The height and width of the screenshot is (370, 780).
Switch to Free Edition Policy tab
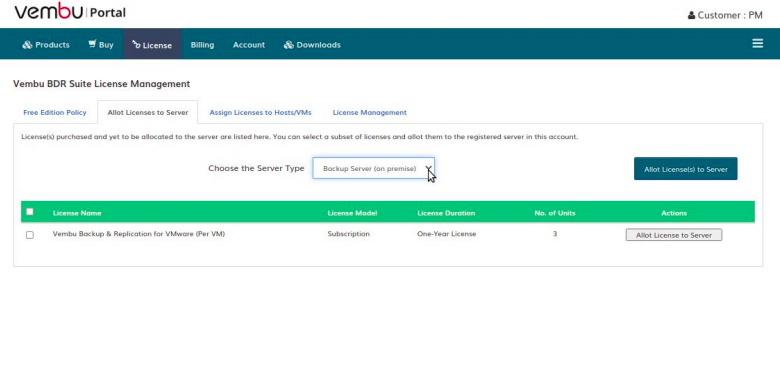[55, 112]
